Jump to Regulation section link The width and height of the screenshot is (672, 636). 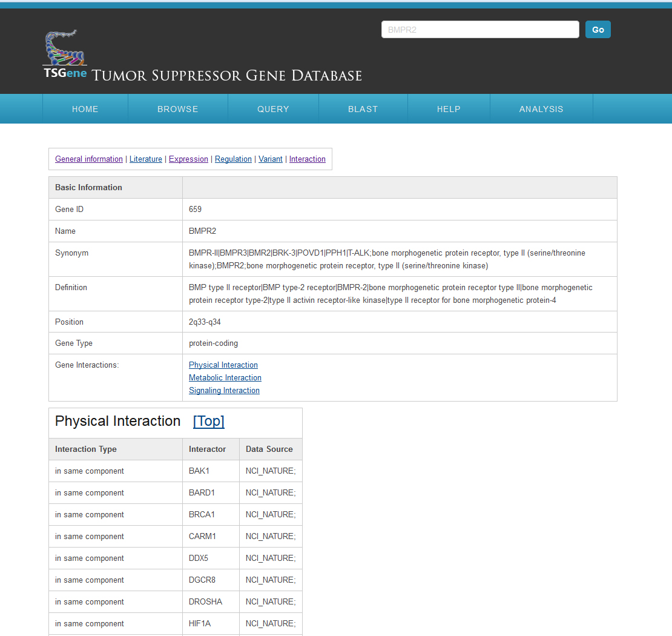click(233, 159)
